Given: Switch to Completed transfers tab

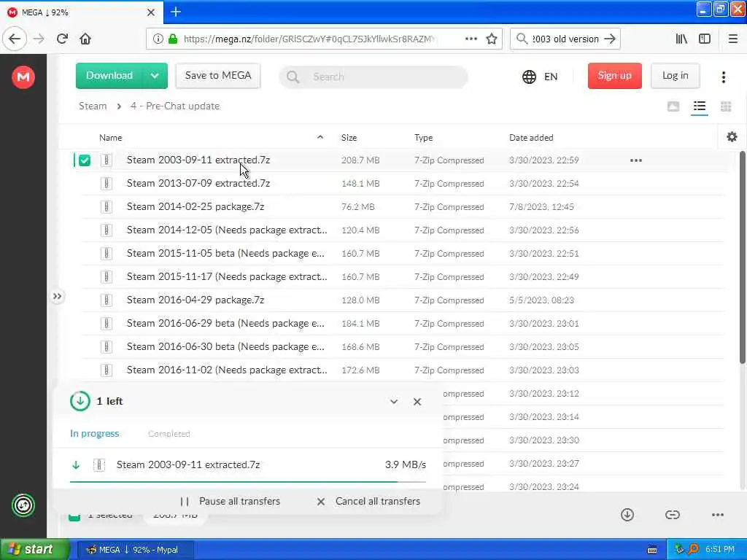Looking at the screenshot, I should click(x=169, y=434).
